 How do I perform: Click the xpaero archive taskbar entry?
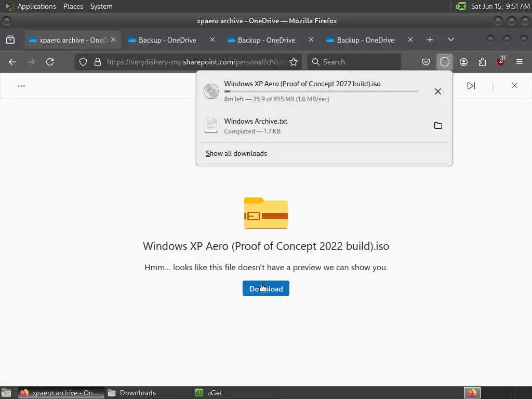[x=61, y=393]
